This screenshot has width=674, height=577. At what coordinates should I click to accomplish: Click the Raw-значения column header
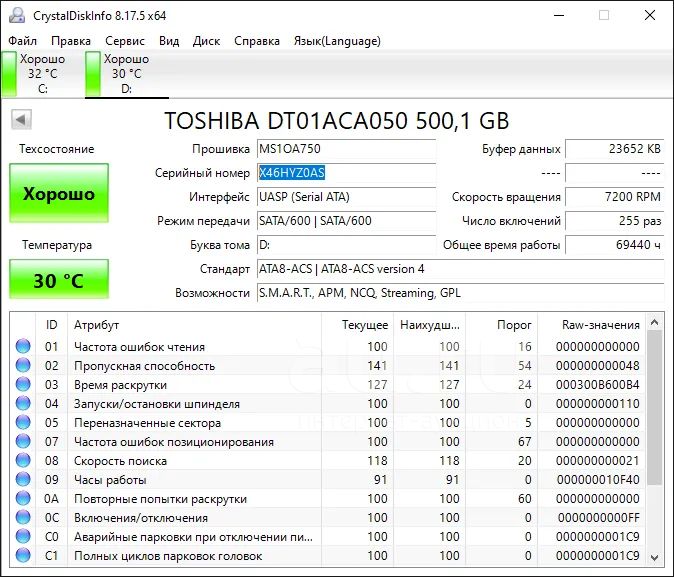(x=591, y=325)
